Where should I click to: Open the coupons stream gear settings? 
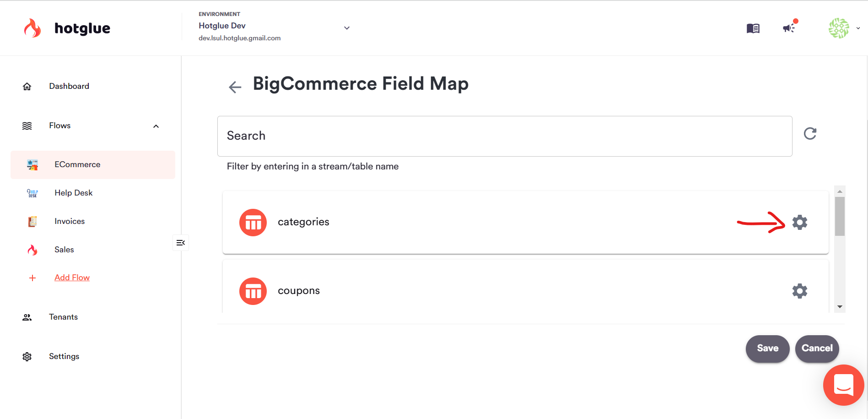[x=800, y=291]
